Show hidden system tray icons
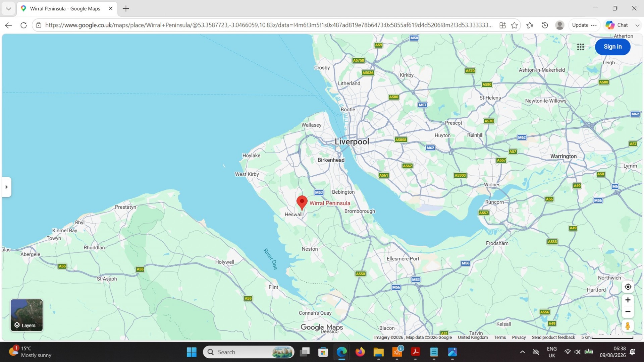 [x=522, y=352]
